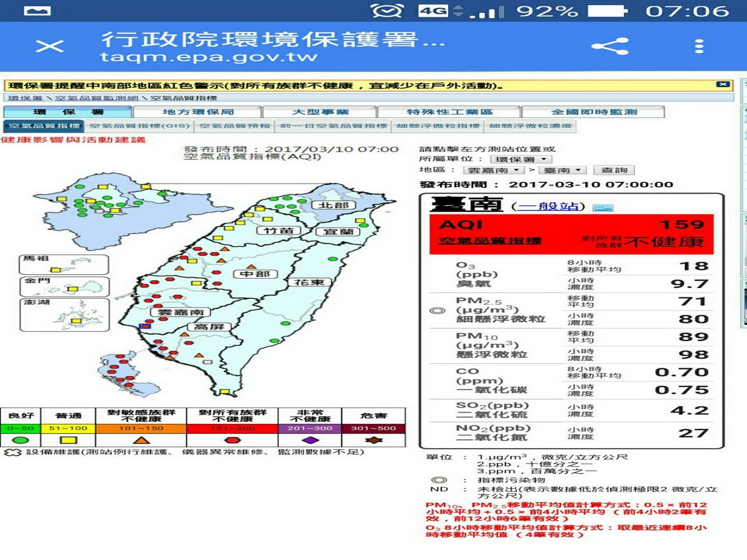
Task: Click the red 151~200 legend swatch
Action: (233, 429)
